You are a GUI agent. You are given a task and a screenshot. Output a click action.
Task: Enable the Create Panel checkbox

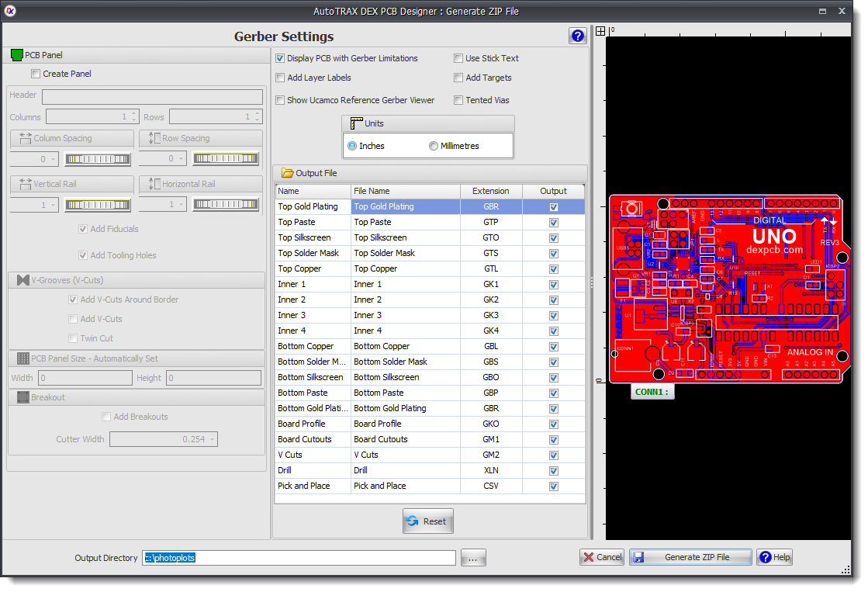[x=36, y=74]
